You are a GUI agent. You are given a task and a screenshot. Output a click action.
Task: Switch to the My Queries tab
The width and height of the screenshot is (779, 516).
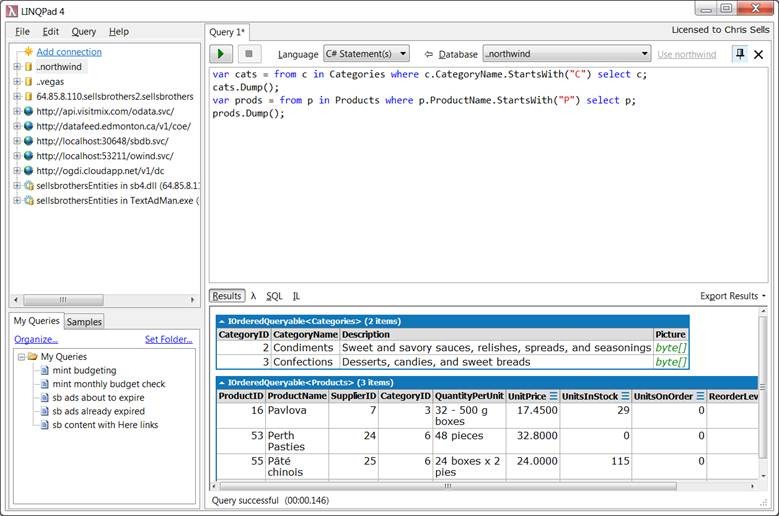[37, 321]
